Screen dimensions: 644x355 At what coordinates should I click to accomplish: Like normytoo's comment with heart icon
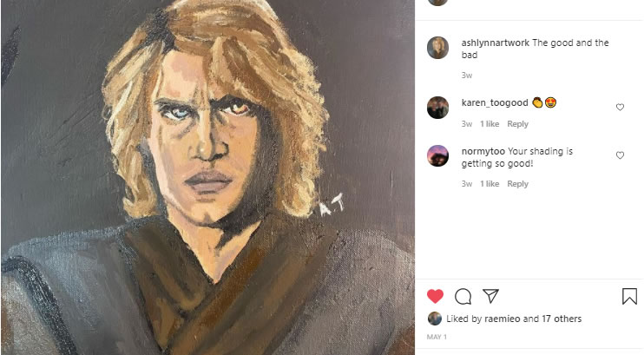pos(620,155)
